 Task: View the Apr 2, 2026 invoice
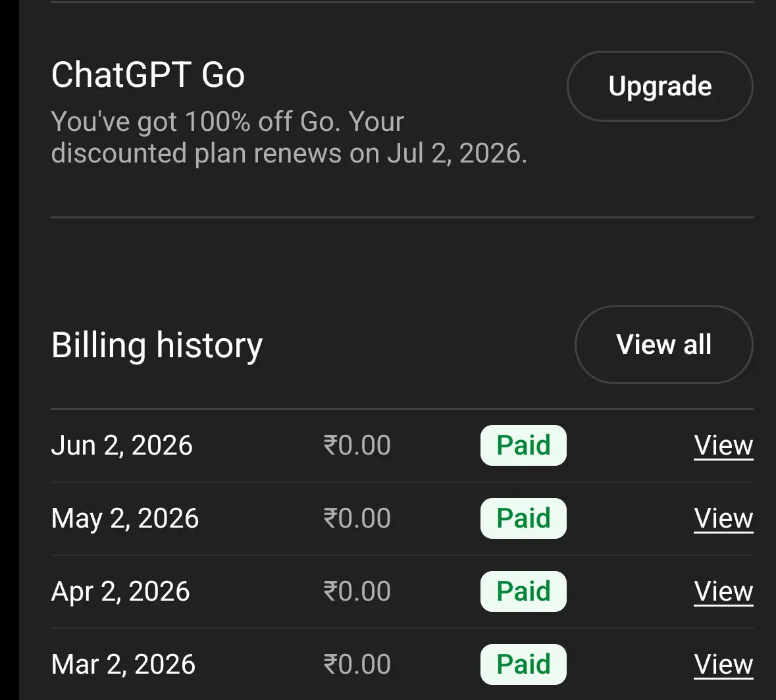click(723, 591)
